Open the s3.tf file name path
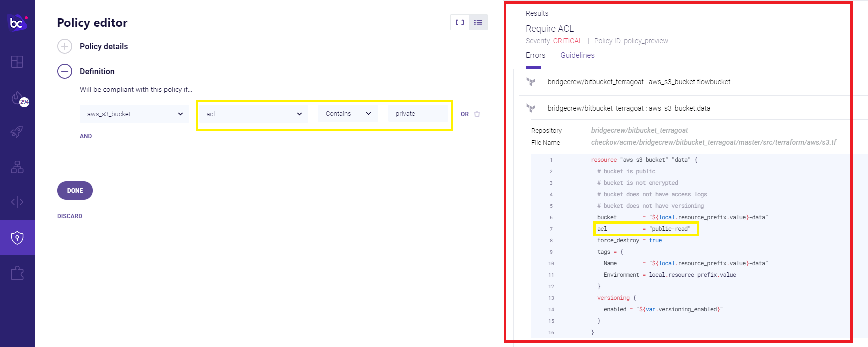This screenshot has height=347, width=868. pos(714,142)
